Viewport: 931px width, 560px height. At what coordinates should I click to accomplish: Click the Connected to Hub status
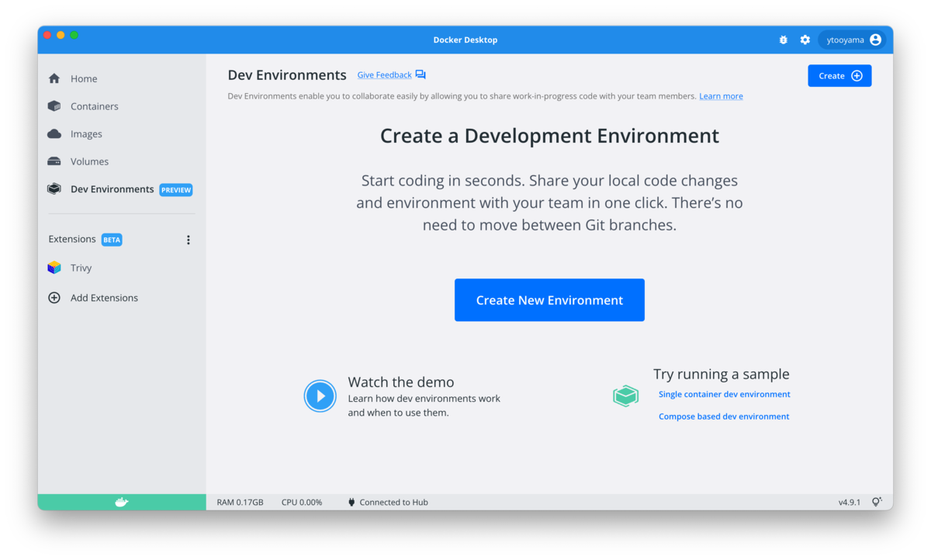393,503
